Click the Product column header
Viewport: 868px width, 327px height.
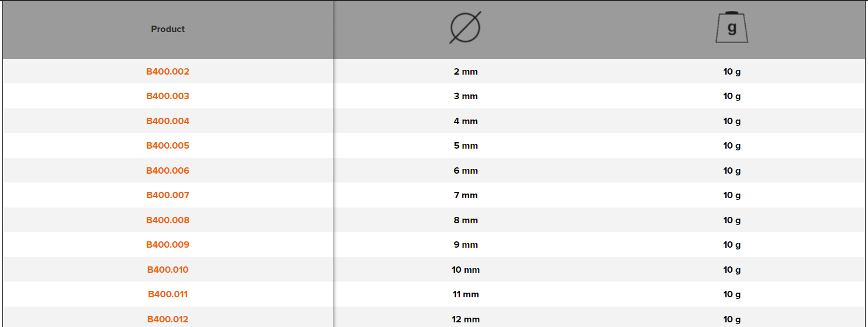[168, 29]
